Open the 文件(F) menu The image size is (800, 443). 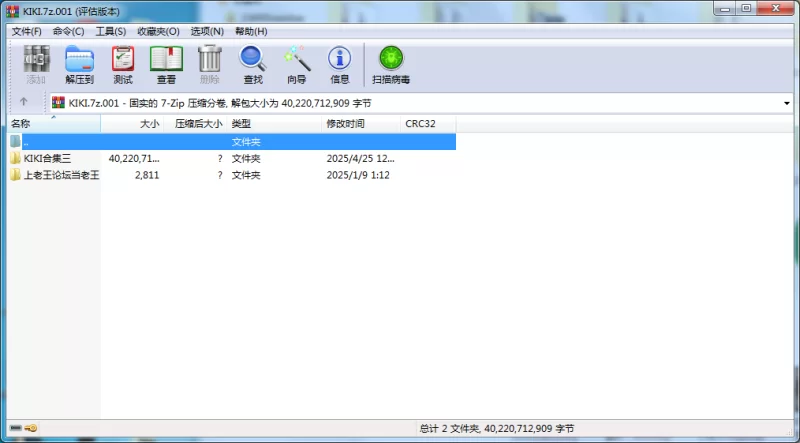pyautogui.click(x=27, y=32)
